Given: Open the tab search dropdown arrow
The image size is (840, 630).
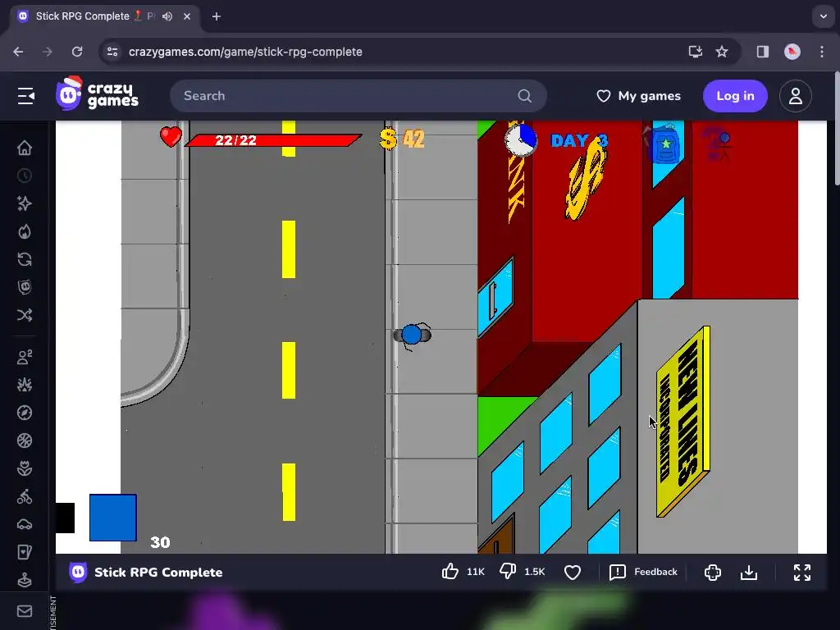Looking at the screenshot, I should (x=824, y=16).
